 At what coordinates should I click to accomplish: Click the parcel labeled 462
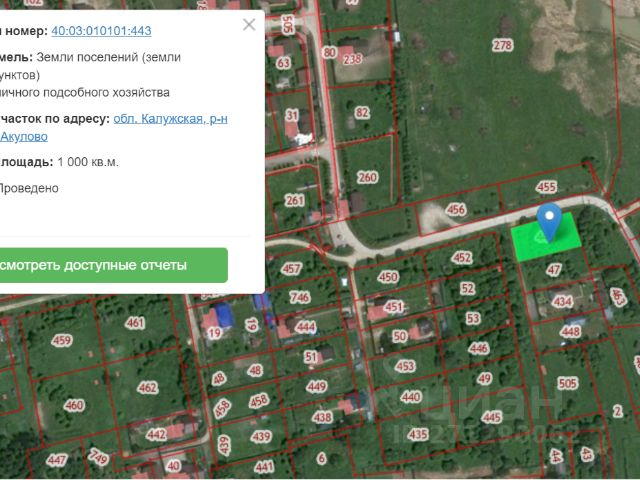coord(147,387)
